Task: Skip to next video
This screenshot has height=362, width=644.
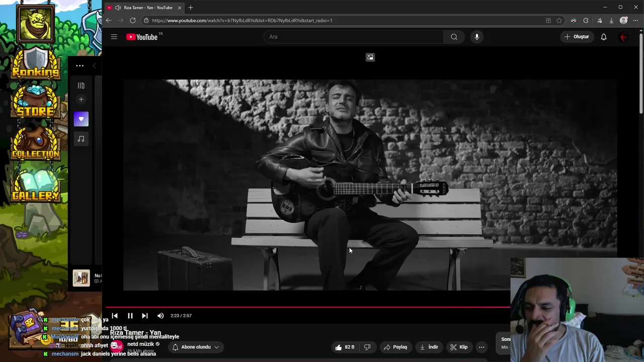Action: pyautogui.click(x=145, y=316)
